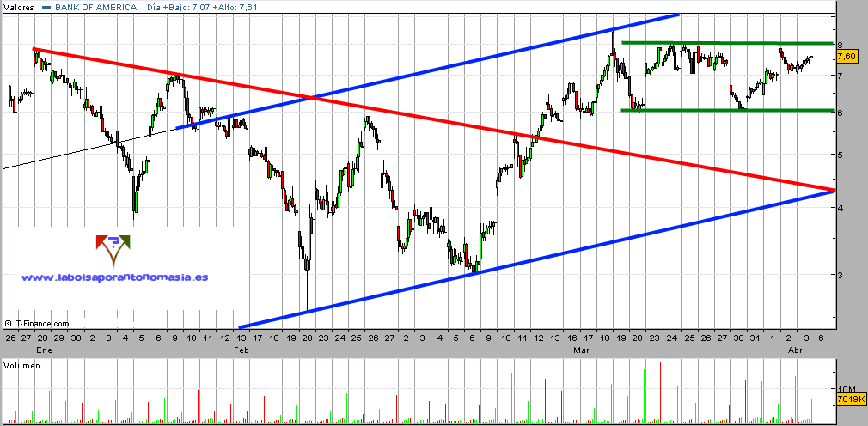Viewport: 868px width, 426px height.
Task: Click the Valores panel title
Action: [x=18, y=8]
